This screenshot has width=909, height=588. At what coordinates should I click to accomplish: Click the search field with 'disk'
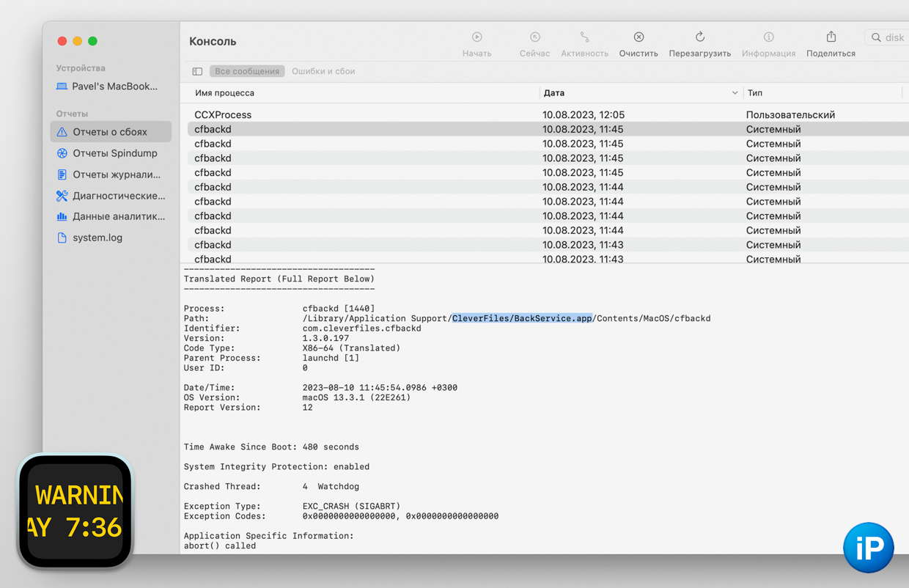click(x=891, y=37)
